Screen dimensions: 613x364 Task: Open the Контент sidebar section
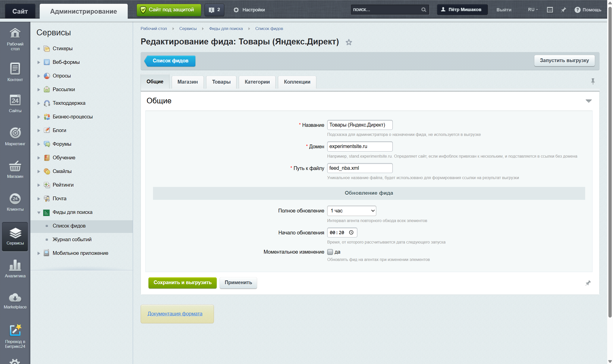(x=15, y=72)
